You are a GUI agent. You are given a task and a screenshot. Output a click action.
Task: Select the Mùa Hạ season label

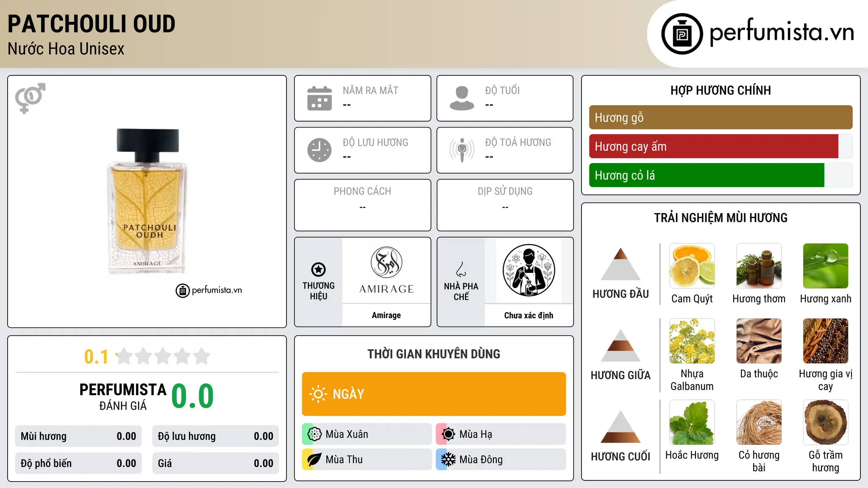point(476,434)
